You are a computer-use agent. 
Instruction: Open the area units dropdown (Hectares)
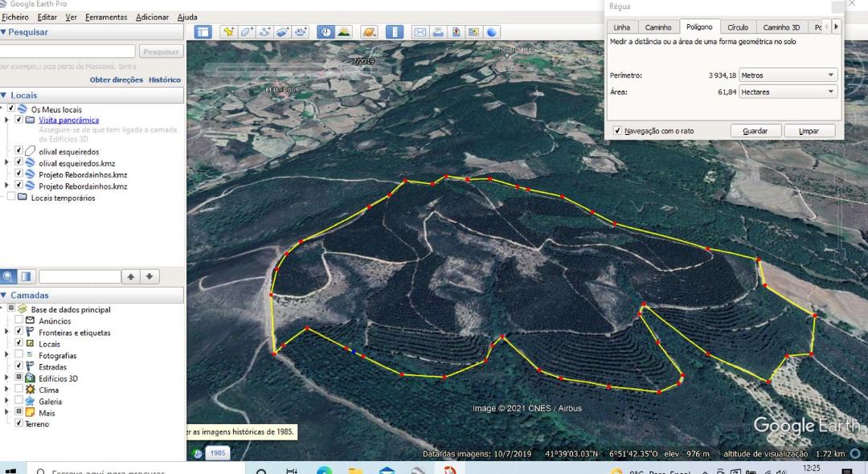[788, 92]
